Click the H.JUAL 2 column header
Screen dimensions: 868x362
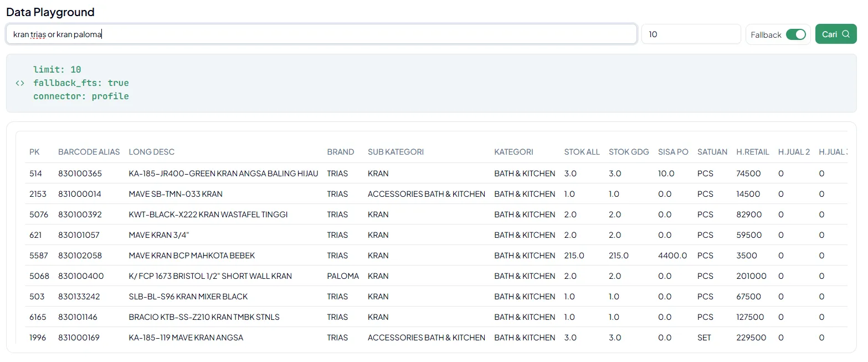(794, 152)
